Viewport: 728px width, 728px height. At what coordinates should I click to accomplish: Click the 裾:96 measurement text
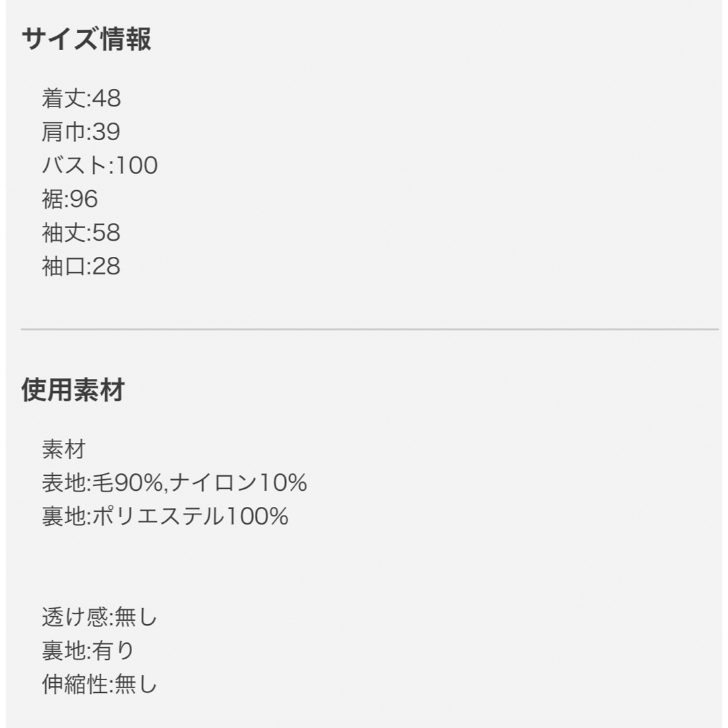[70, 199]
